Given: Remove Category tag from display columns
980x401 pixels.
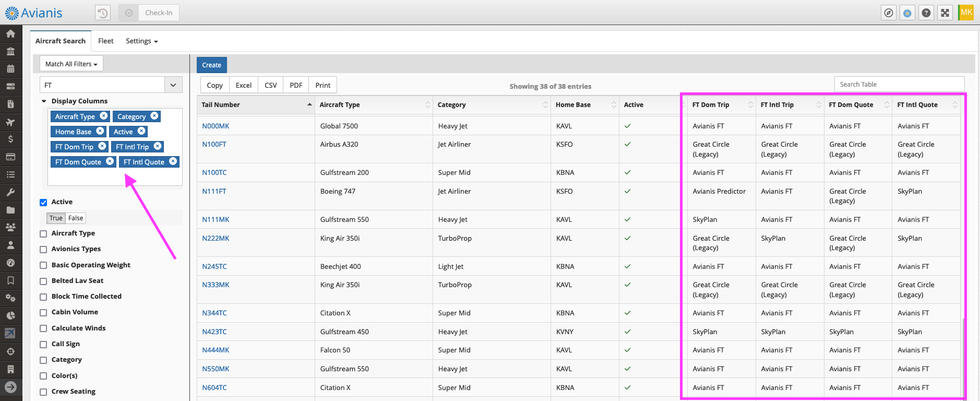Looking at the screenshot, I should pyautogui.click(x=154, y=116).
